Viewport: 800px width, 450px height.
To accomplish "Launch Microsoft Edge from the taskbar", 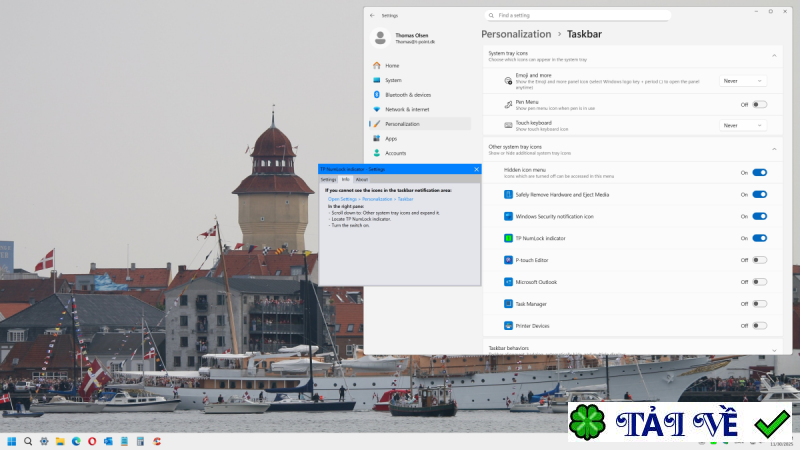I will (x=76, y=441).
